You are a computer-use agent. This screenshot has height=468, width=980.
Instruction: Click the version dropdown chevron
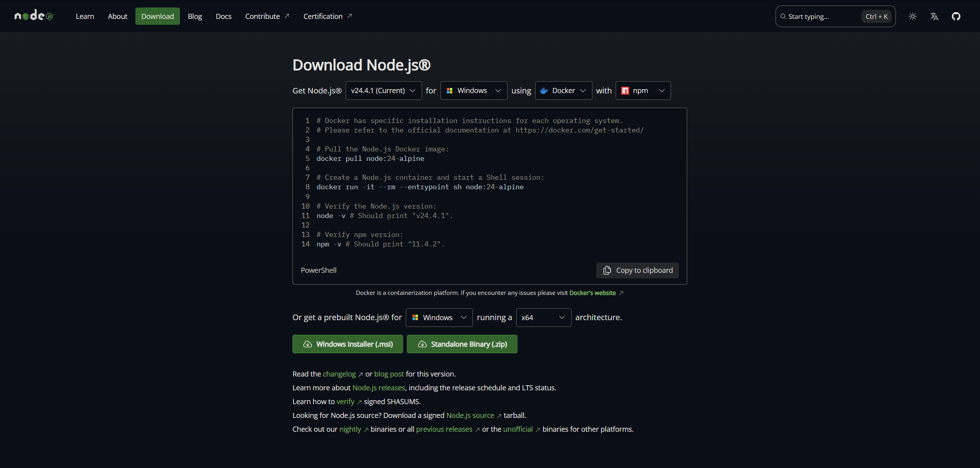[x=412, y=91]
